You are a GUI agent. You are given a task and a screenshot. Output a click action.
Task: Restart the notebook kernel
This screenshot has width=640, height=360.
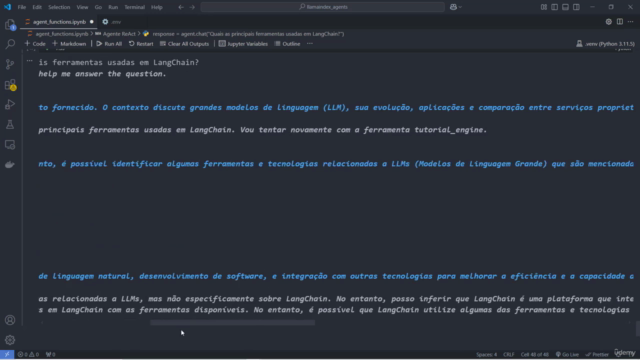click(141, 44)
